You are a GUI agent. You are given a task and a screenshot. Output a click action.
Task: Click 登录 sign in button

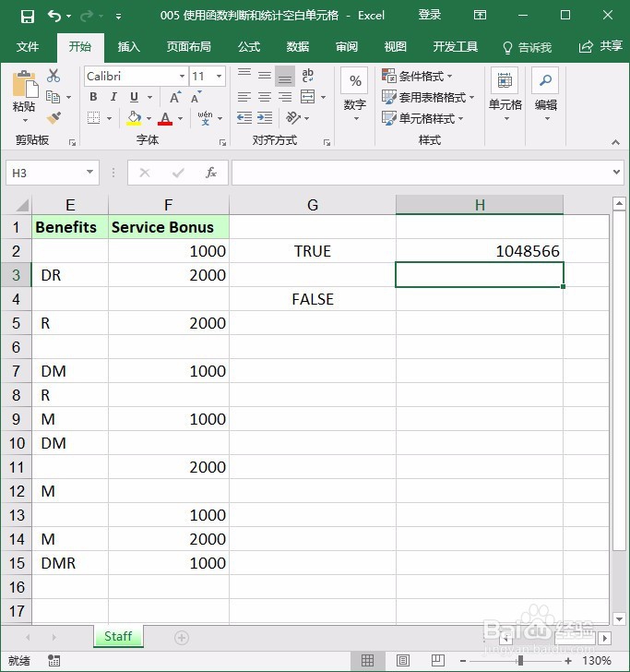(x=430, y=16)
